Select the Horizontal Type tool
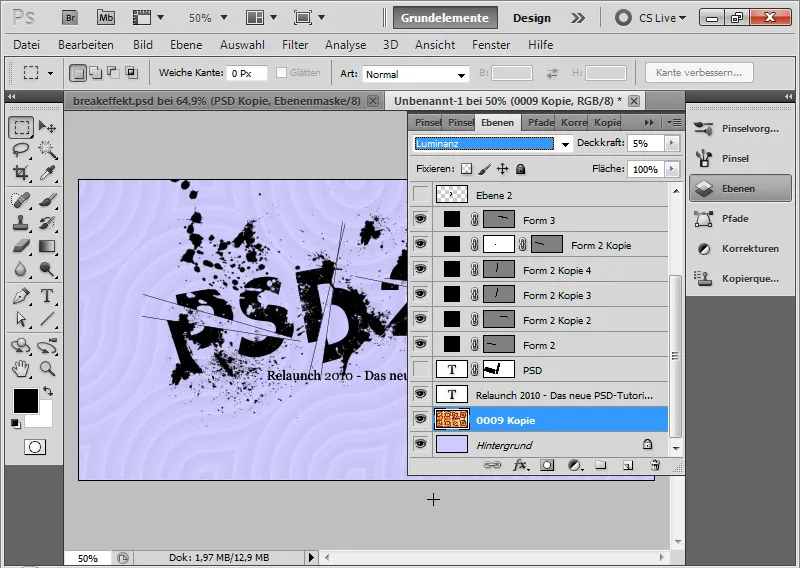Screen dimensions: 800x568 (47, 296)
